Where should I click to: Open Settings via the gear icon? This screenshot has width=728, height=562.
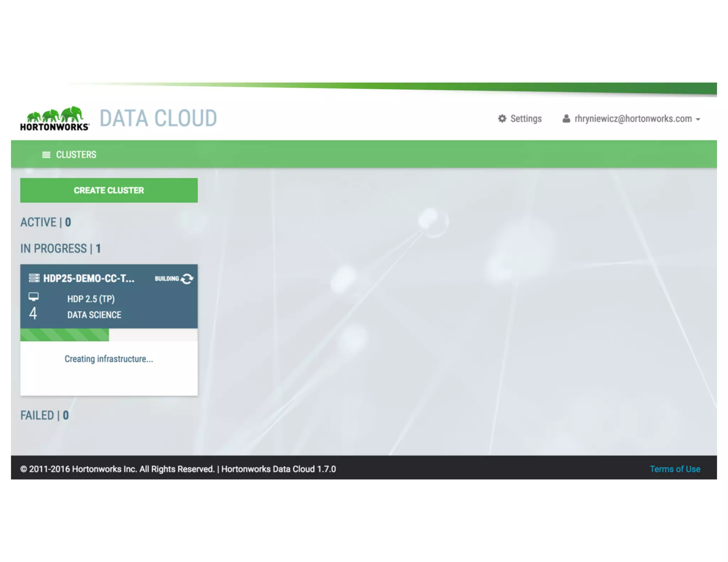(502, 119)
